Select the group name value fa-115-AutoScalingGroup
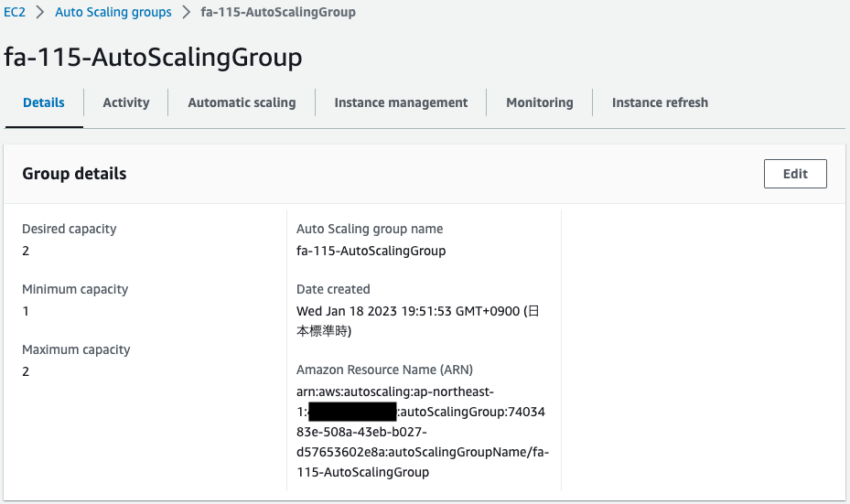Screen dimensions: 850x504 pos(371,251)
